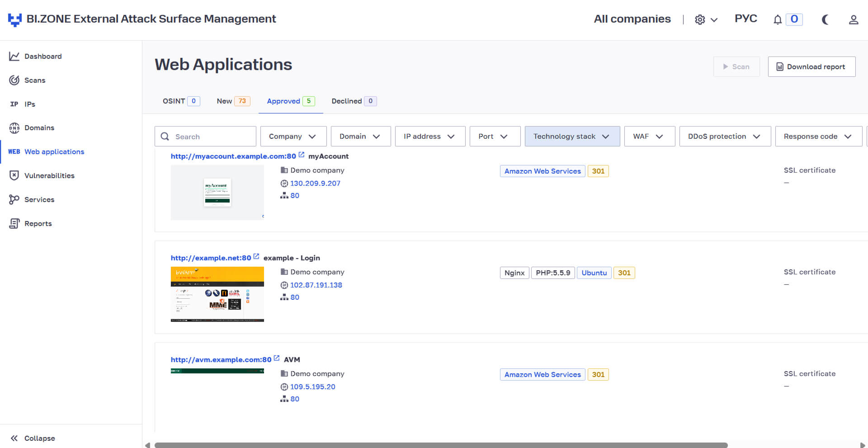
Task: Open http://example.net:80 link
Action: coord(211,258)
